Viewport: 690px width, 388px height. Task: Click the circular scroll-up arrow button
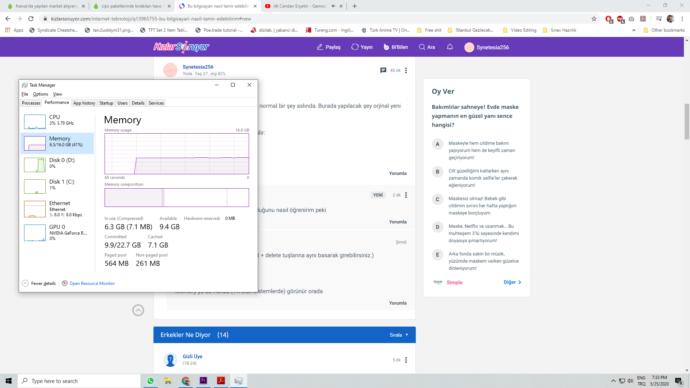[138, 311]
